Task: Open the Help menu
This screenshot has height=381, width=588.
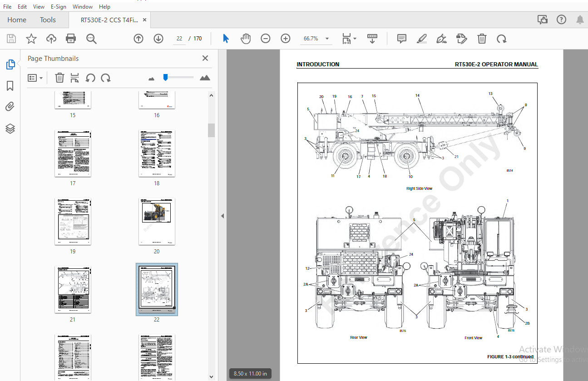Action: [104, 7]
